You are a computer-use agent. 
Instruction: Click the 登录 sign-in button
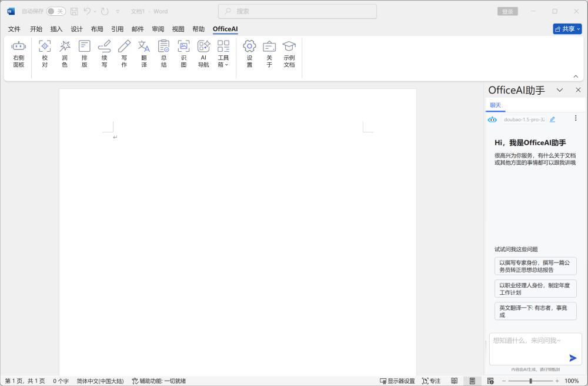point(507,11)
